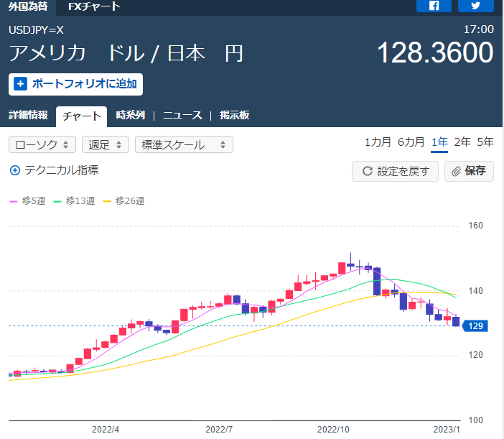
Task: Go to 外国為替 in the top navigation
Action: pyautogui.click(x=28, y=6)
